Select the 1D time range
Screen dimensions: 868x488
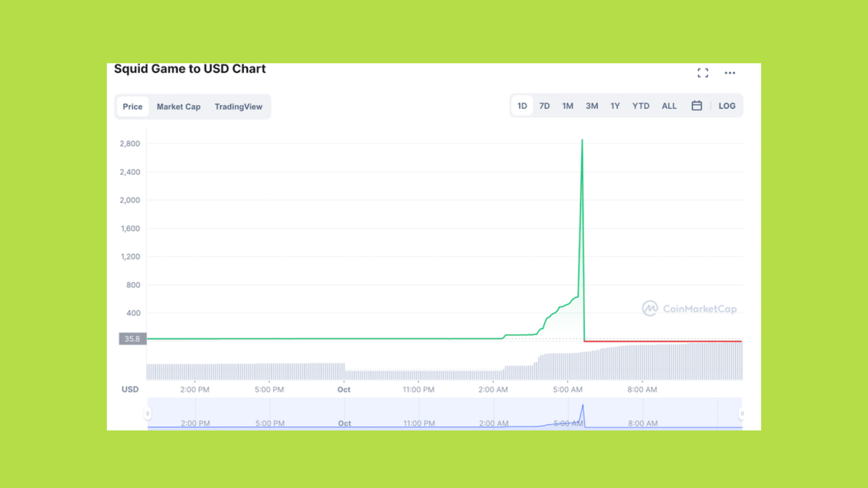pos(522,106)
